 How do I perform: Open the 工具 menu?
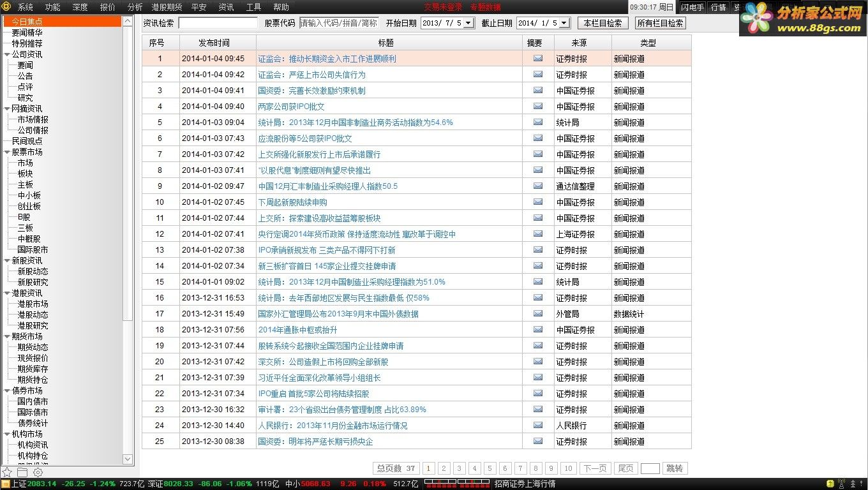click(x=253, y=7)
